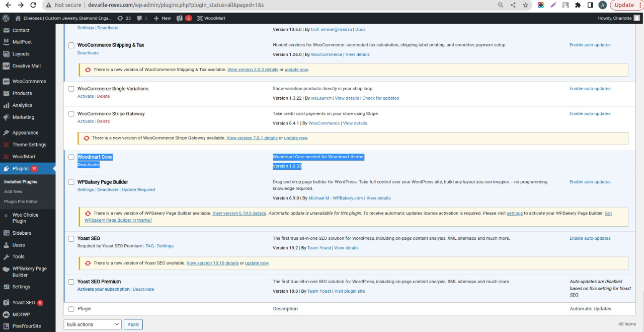
Task: Click Activate your subscription for Yoast Premium
Action: coord(104,289)
